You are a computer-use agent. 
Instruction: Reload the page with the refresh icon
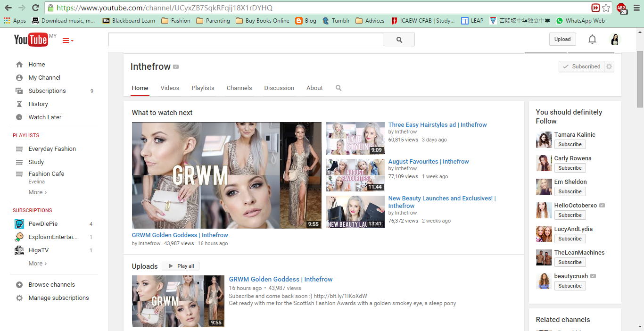[35, 8]
